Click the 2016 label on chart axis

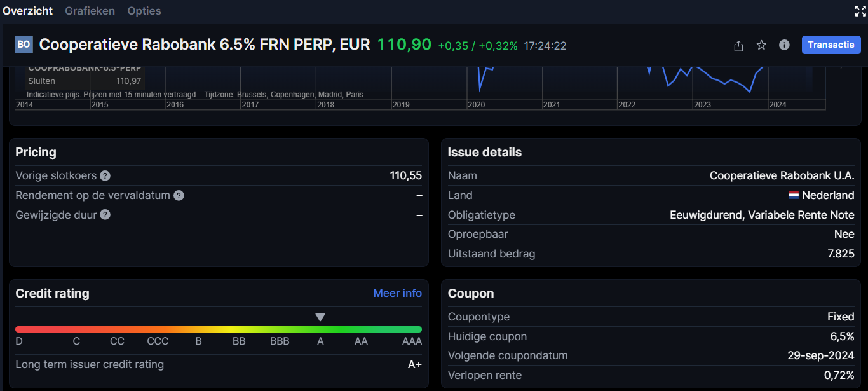tap(175, 105)
